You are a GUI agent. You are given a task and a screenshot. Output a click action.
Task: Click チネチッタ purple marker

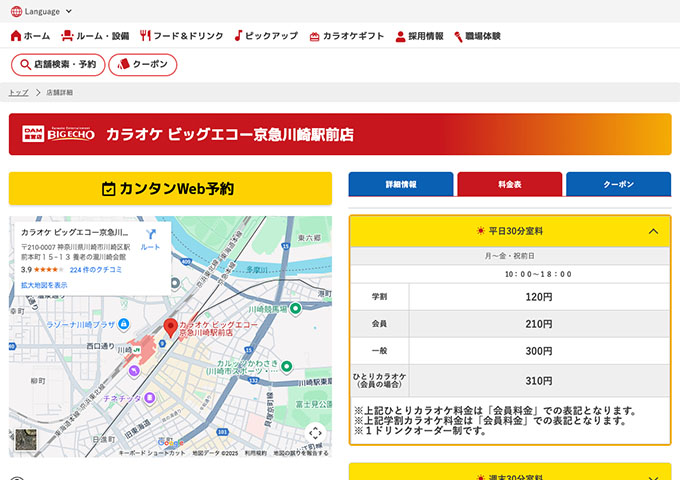click(x=150, y=398)
